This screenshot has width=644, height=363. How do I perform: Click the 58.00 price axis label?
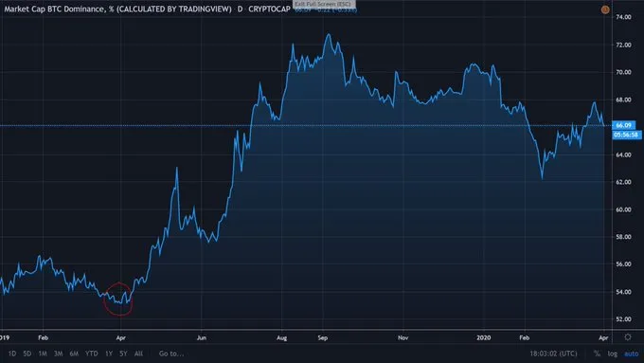coord(623,237)
